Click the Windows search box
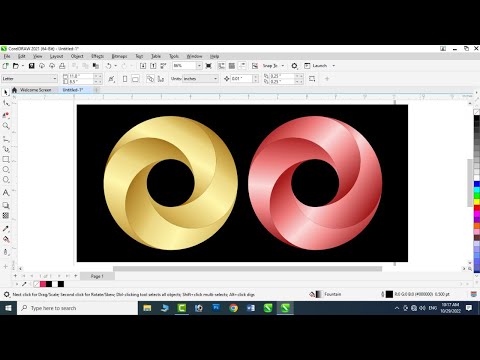480x360 pixels. point(77,308)
